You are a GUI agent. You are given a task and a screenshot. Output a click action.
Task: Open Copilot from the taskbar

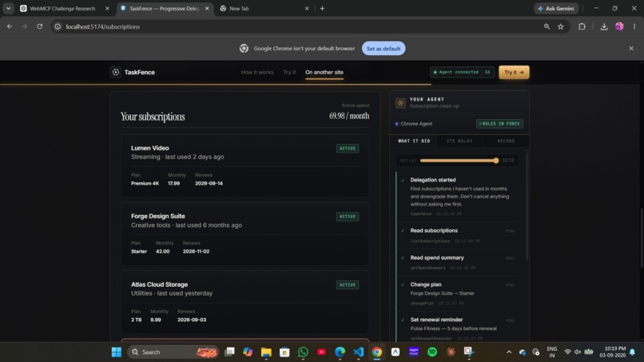pos(248,352)
